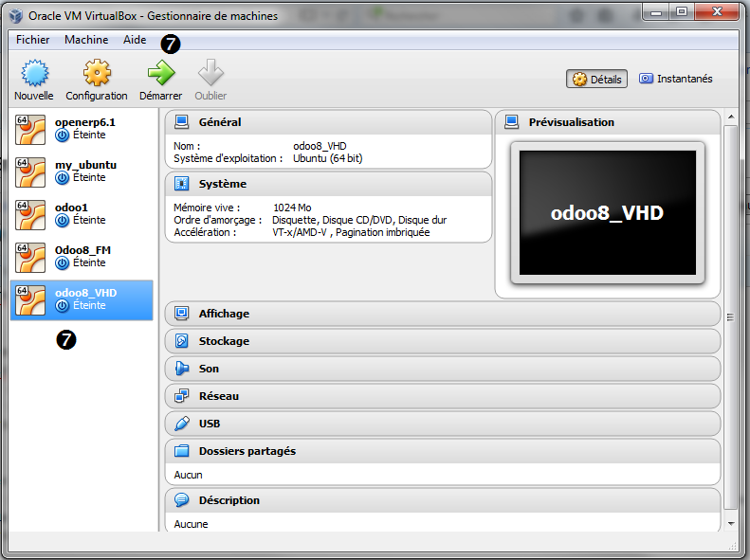Switch to Détails view toggle

point(597,80)
